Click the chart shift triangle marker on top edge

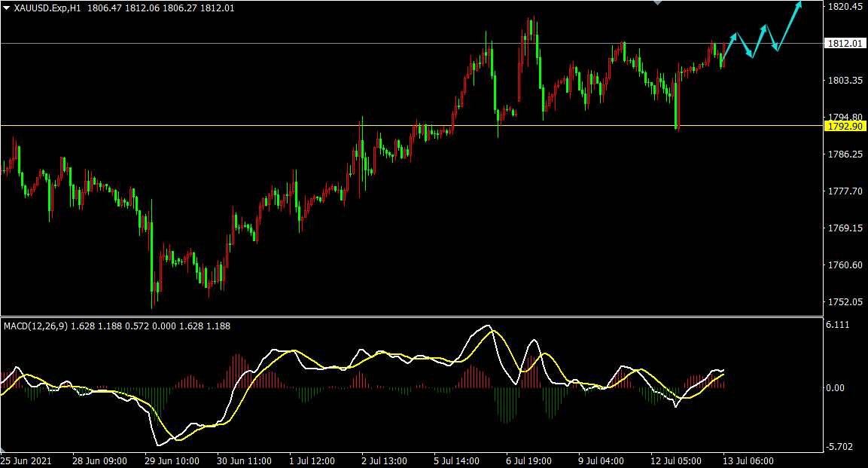[657, 3]
